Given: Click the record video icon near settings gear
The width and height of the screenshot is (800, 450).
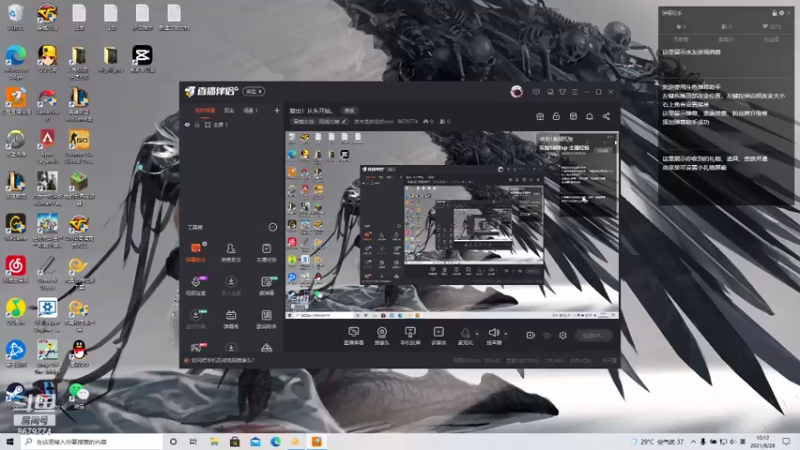Looking at the screenshot, I should pyautogui.click(x=530, y=335).
